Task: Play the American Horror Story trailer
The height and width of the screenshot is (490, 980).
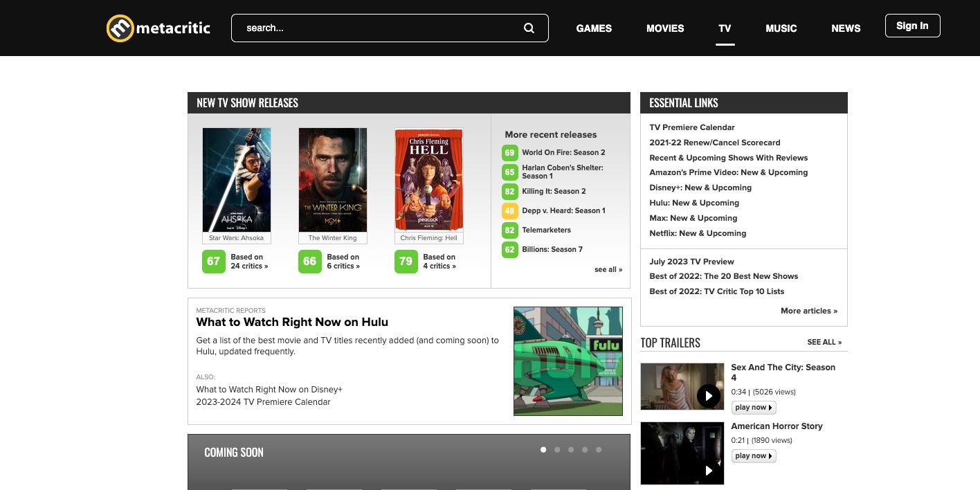Action: pyautogui.click(x=708, y=470)
